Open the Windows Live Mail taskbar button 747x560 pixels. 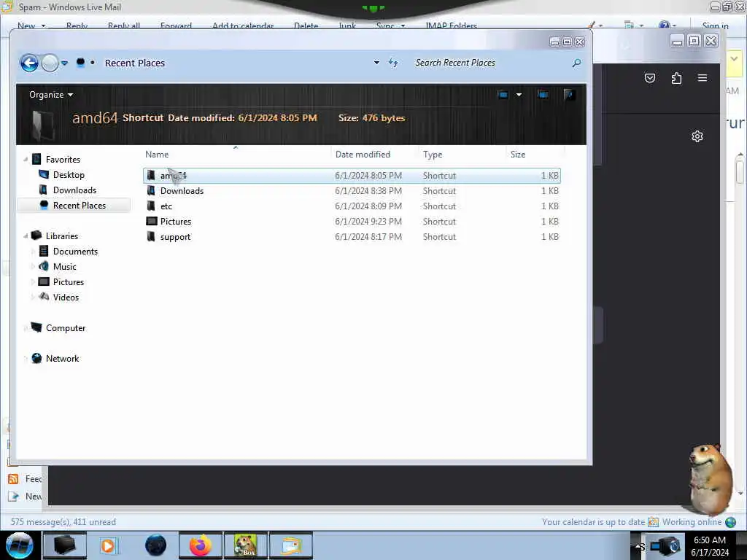click(x=291, y=545)
